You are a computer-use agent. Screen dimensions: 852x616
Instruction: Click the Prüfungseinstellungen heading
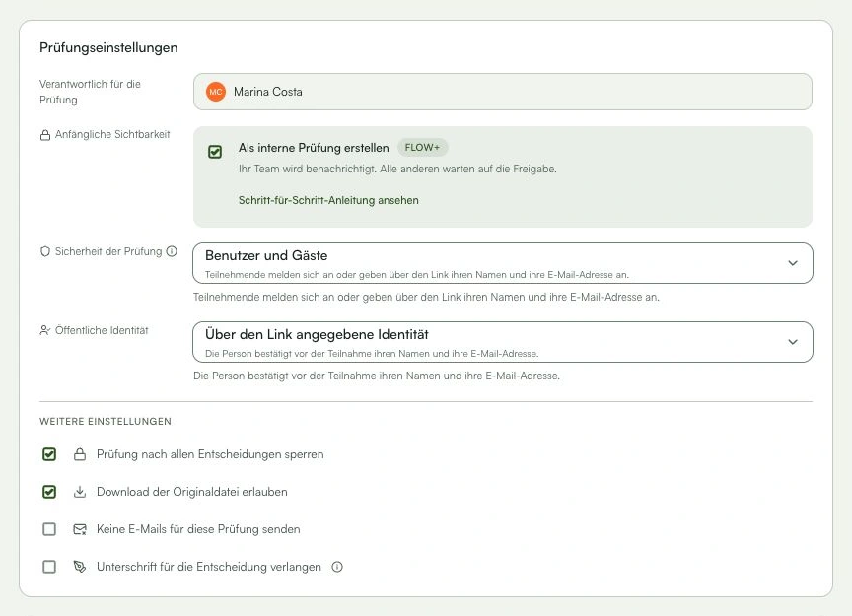click(x=108, y=48)
